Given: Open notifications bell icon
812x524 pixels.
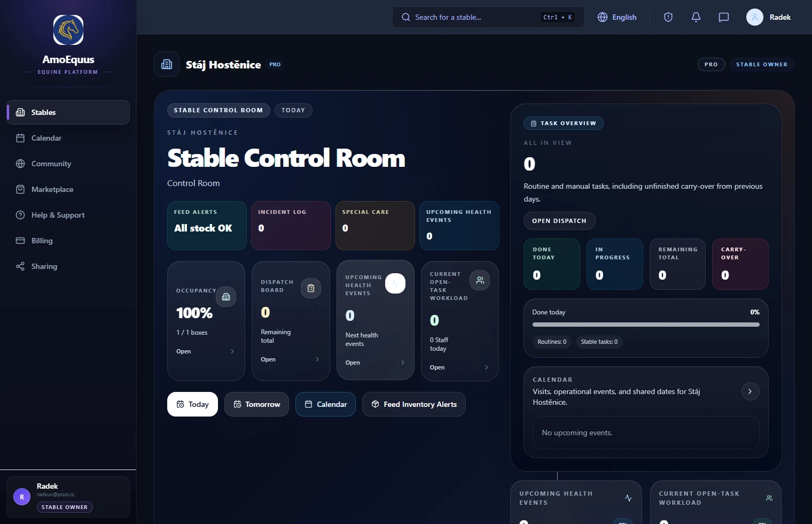Looking at the screenshot, I should [696, 17].
